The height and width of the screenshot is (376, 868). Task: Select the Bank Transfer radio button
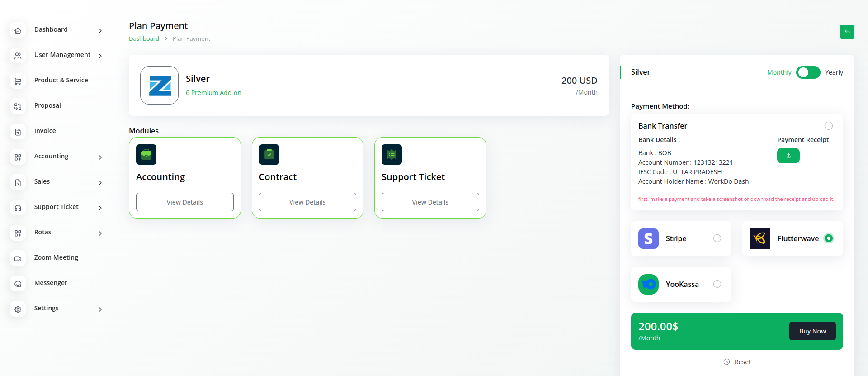[828, 126]
